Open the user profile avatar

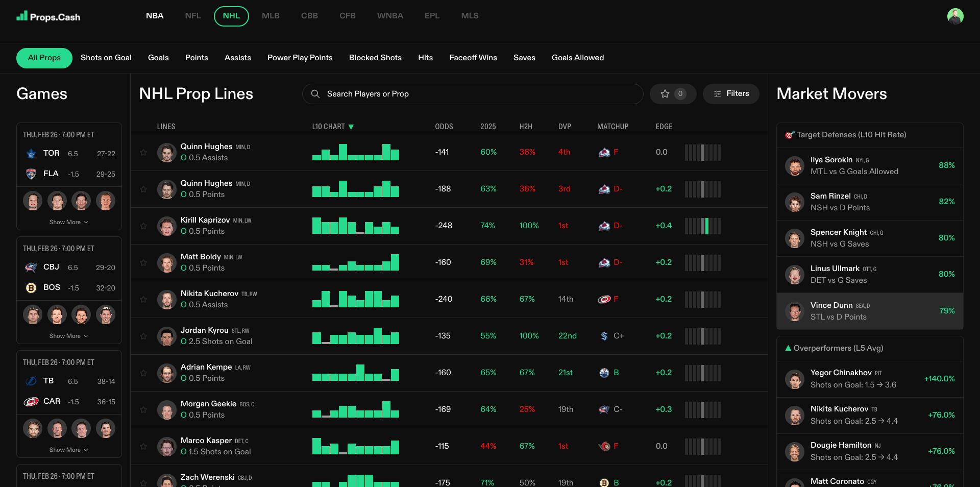point(955,16)
